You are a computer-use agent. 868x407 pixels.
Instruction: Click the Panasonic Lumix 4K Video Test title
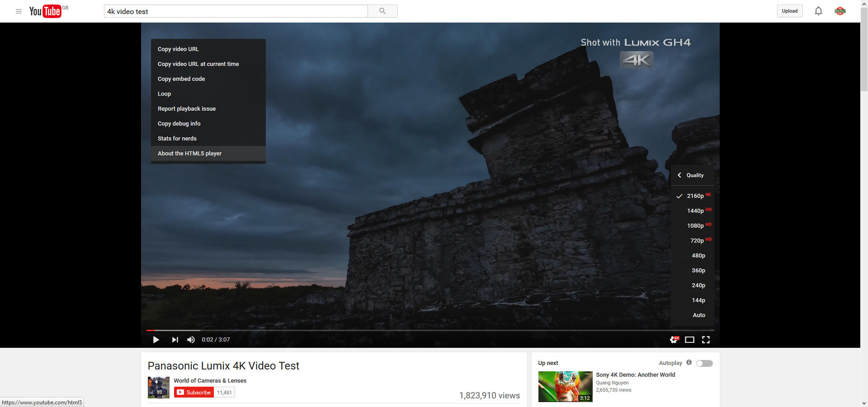coord(223,366)
